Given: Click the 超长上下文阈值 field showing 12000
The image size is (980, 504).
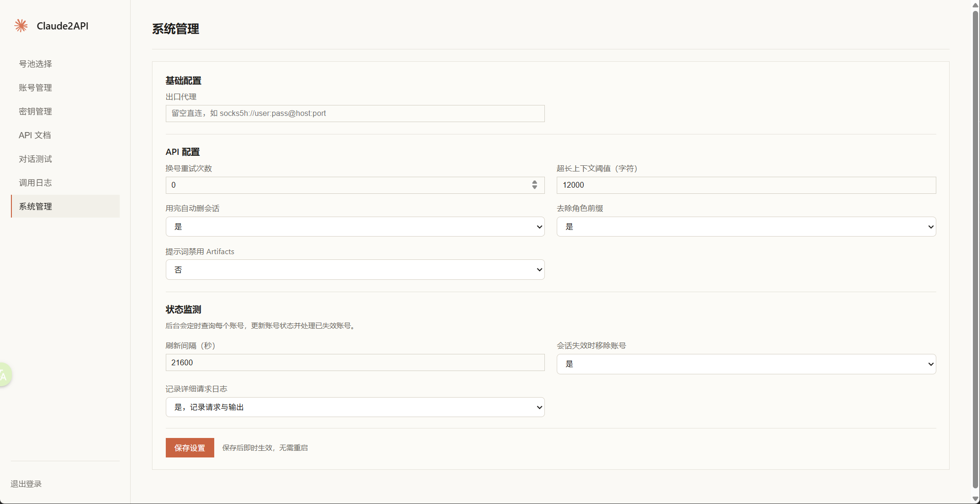Looking at the screenshot, I should [746, 185].
